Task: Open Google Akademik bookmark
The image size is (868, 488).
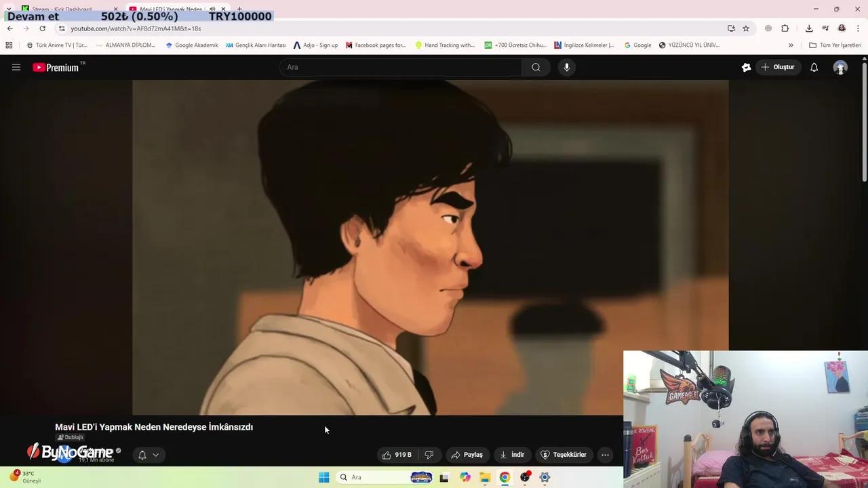Action: click(191, 45)
